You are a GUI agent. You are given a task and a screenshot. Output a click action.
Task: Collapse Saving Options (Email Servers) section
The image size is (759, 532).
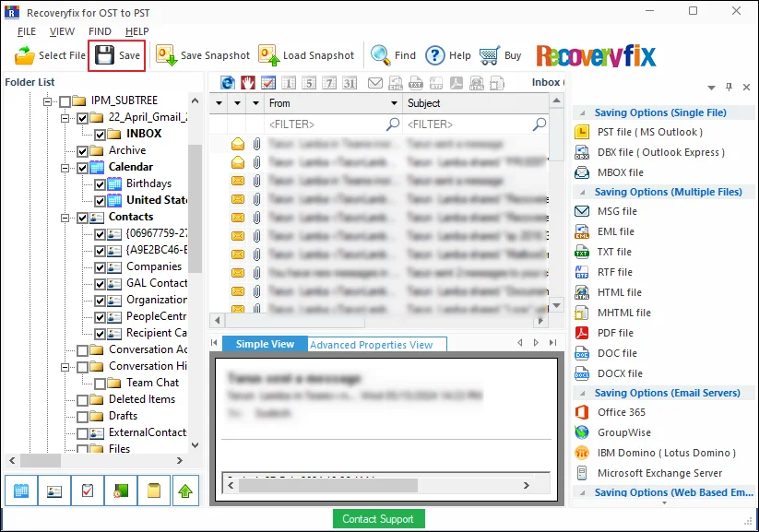pos(582,393)
